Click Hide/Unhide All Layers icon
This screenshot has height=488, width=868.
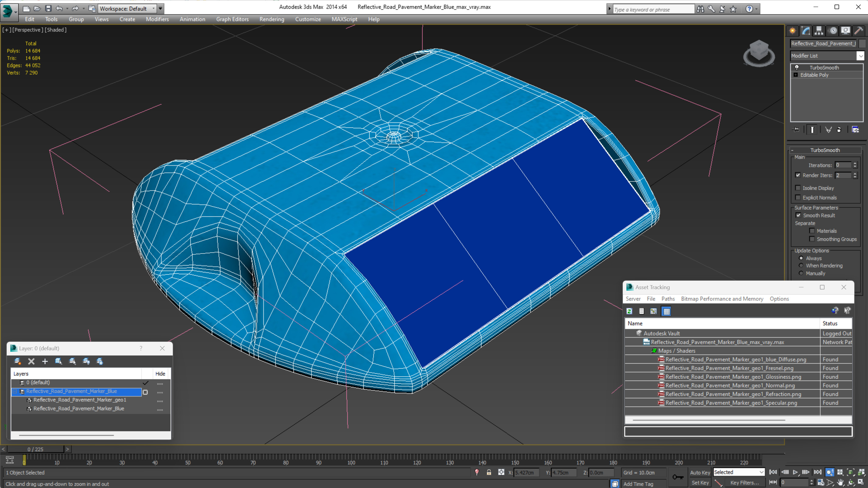pos(86,362)
